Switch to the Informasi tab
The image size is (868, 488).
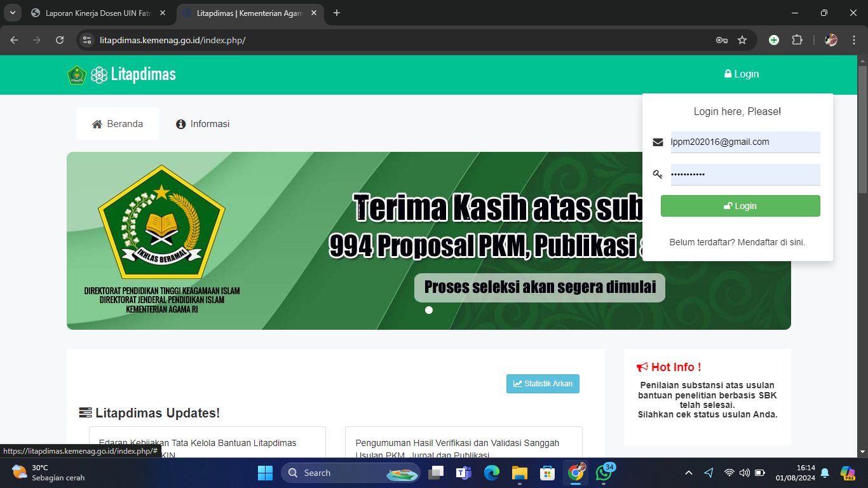click(203, 124)
